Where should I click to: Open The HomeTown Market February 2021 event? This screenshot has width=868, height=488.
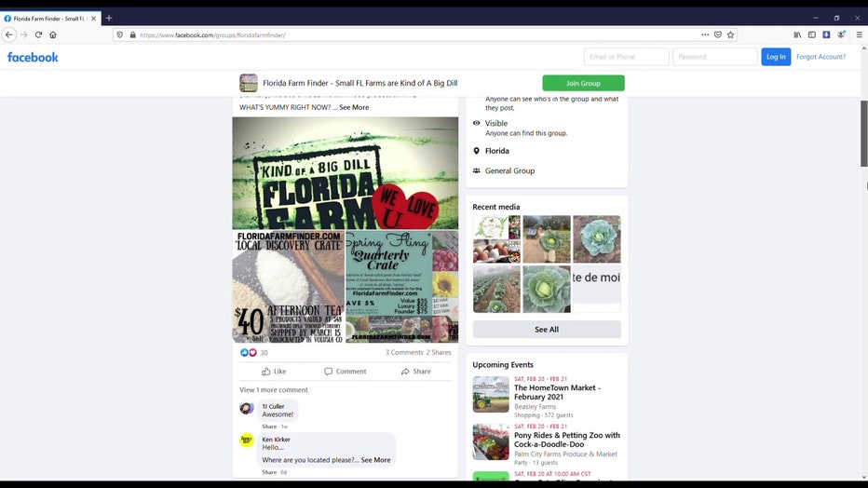coord(557,392)
